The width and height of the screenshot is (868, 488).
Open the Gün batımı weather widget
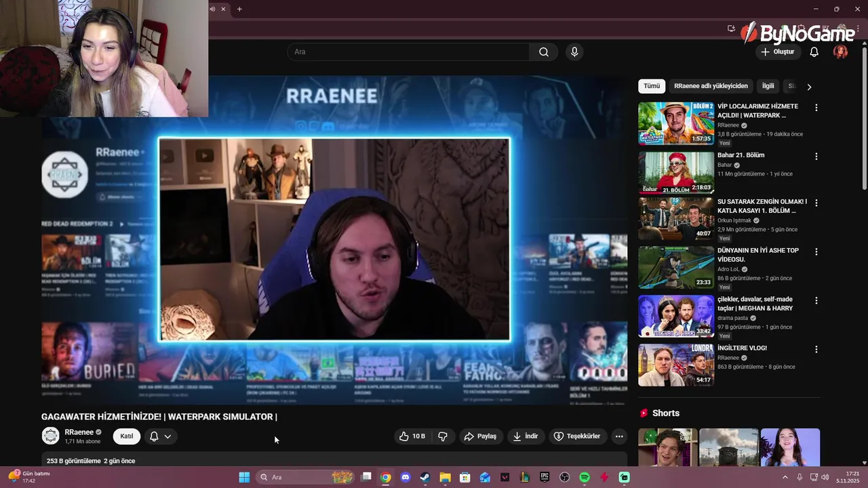pos(30,477)
